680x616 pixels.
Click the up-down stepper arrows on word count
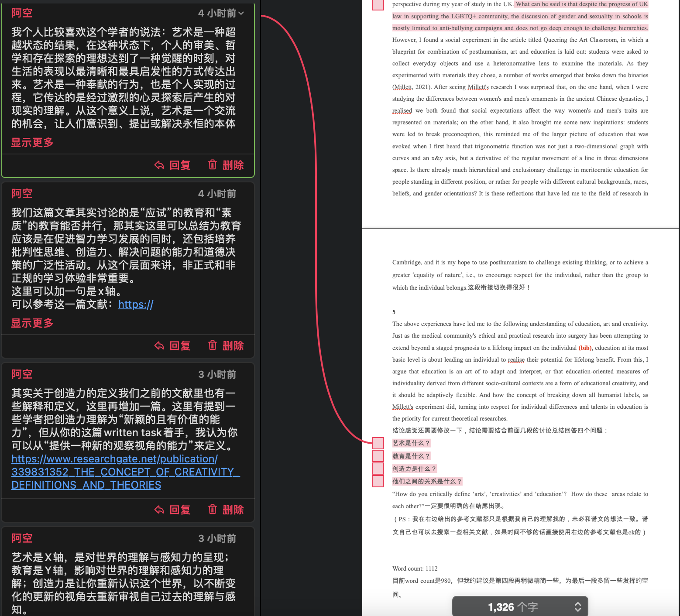tap(577, 607)
